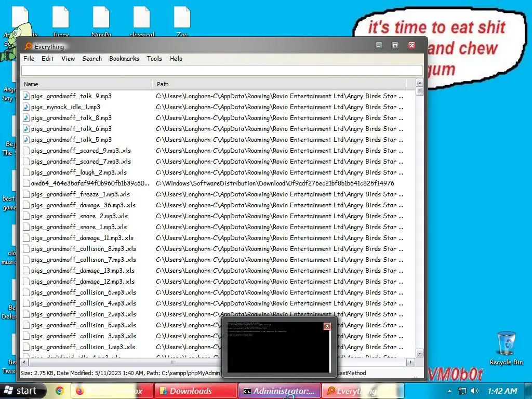Viewport: 532px width, 399px height.
Task: Click the Everything search input field
Action: [221, 70]
